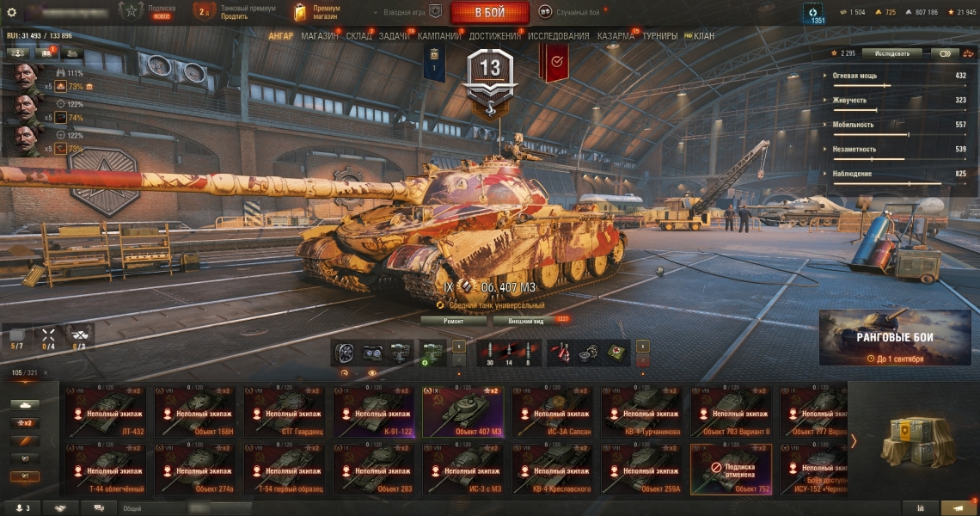Viewport: 980px width, 516px height.
Task: Click the optics equipment slot icon
Action: pyautogui.click(x=372, y=353)
